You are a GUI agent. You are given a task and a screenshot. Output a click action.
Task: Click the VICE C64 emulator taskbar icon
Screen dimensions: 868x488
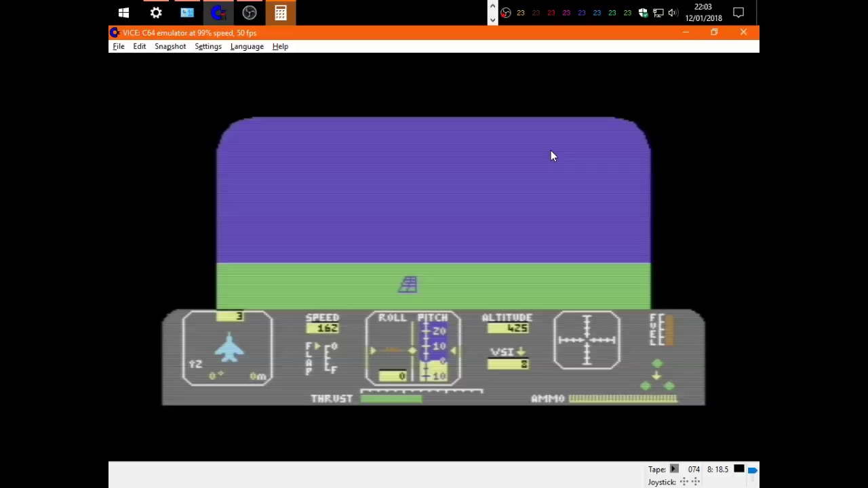click(218, 12)
